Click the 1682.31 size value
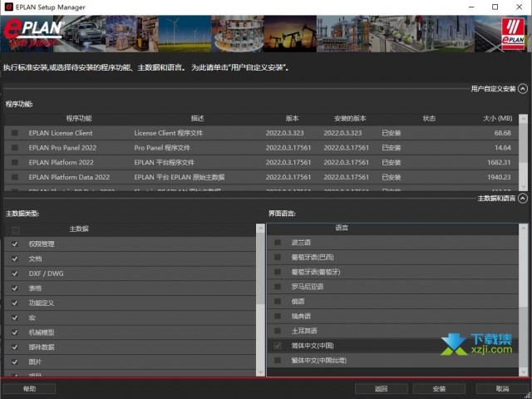The image size is (532, 399). pyautogui.click(x=499, y=162)
